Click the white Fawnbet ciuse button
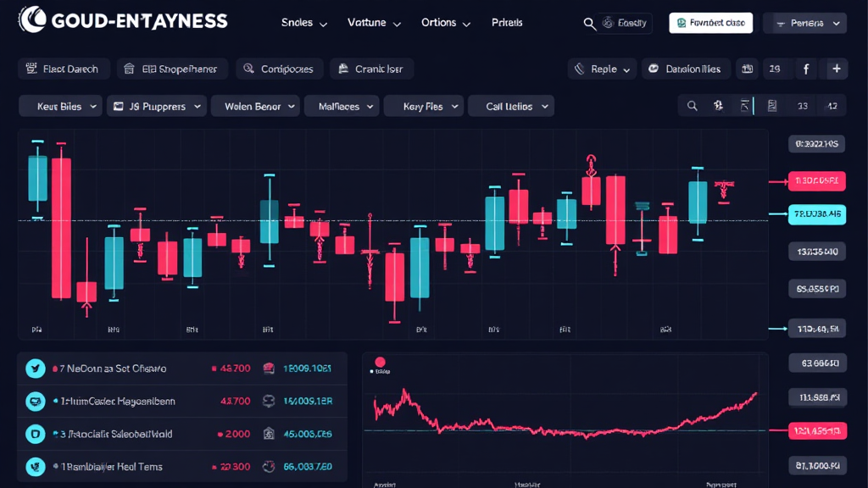The height and width of the screenshot is (488, 868). pos(710,23)
